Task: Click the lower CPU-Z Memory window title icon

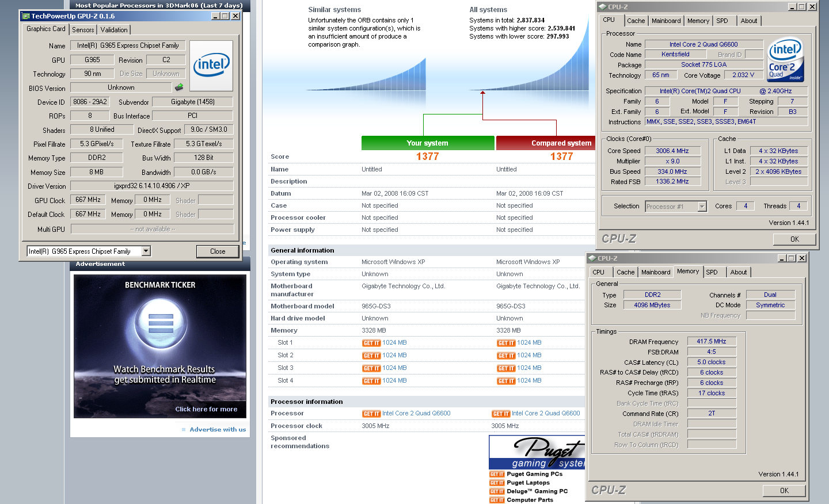Action: click(x=592, y=258)
